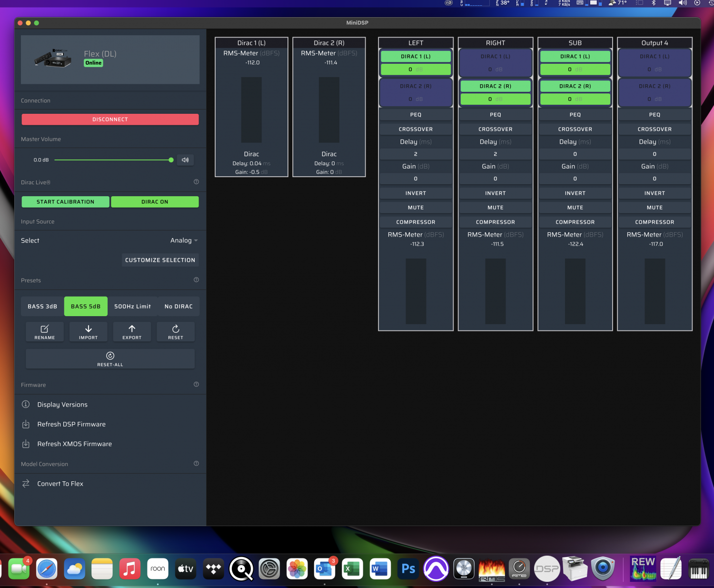
Task: Open Photos app from the dock
Action: (297, 568)
